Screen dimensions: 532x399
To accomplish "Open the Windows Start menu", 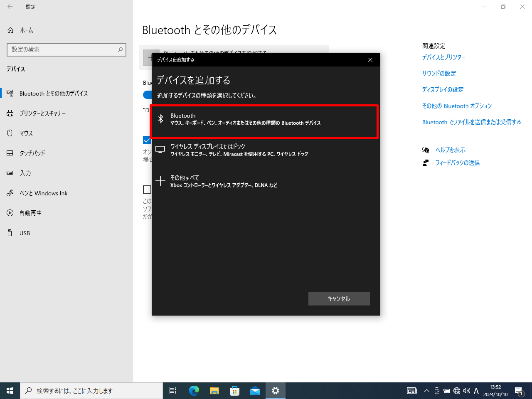I will (x=10, y=391).
